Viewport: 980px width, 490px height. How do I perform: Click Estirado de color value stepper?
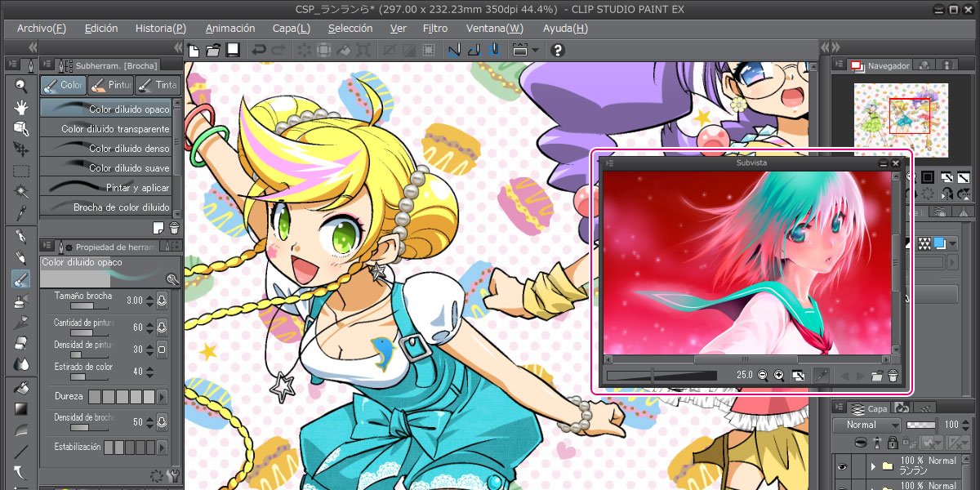[x=149, y=372]
